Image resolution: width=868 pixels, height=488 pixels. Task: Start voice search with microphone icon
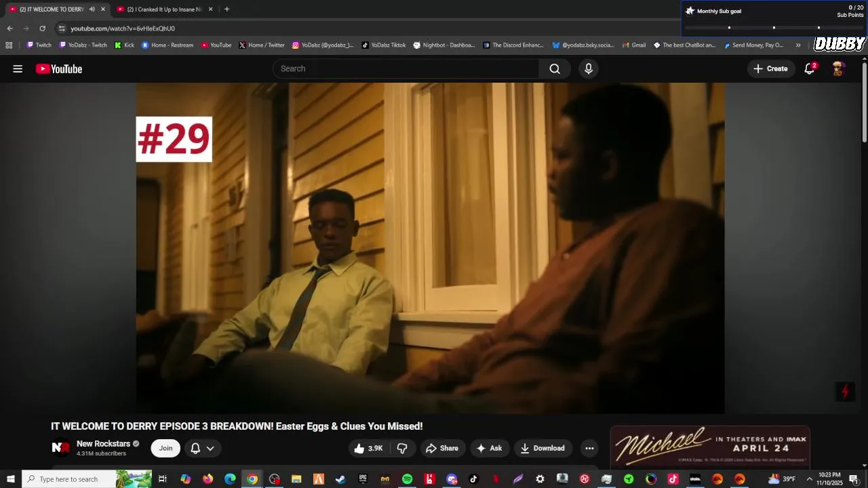(589, 68)
